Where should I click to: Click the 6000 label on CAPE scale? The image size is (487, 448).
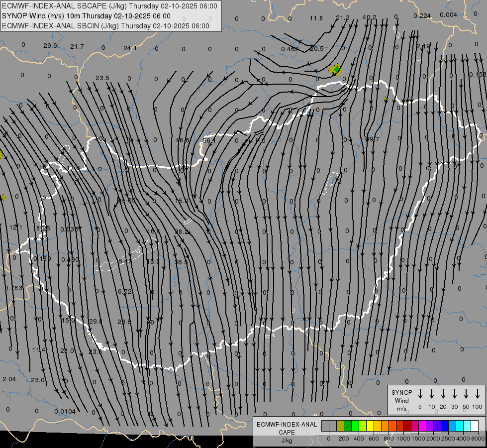pyautogui.click(x=478, y=439)
